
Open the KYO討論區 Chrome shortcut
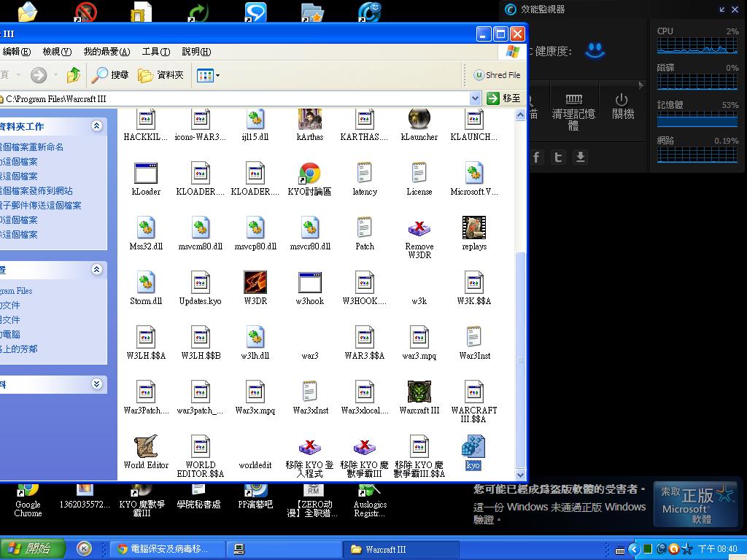click(309, 174)
